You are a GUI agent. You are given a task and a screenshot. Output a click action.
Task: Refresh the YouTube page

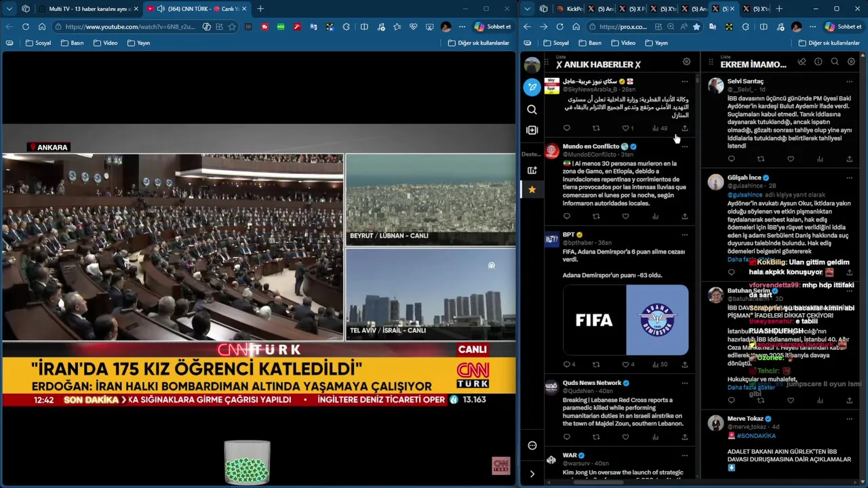[x=25, y=26]
